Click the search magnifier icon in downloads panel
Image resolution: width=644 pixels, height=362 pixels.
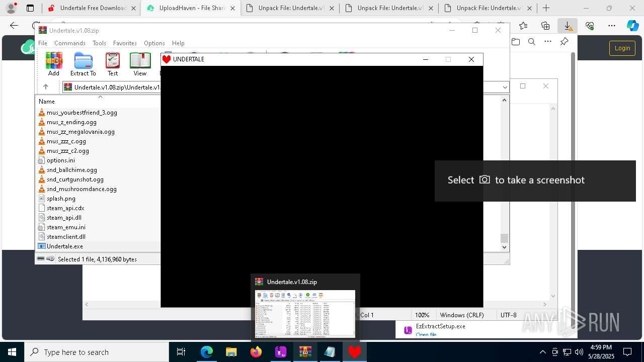click(532, 42)
